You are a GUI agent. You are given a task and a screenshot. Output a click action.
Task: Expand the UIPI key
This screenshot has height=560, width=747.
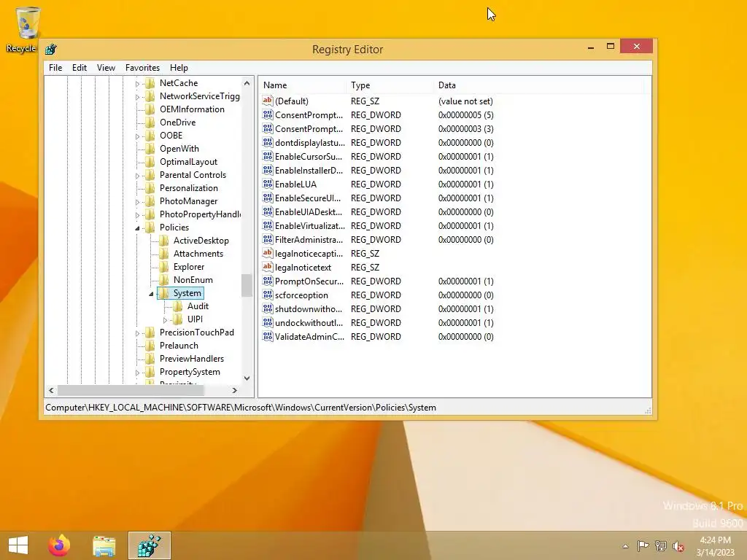[165, 320]
